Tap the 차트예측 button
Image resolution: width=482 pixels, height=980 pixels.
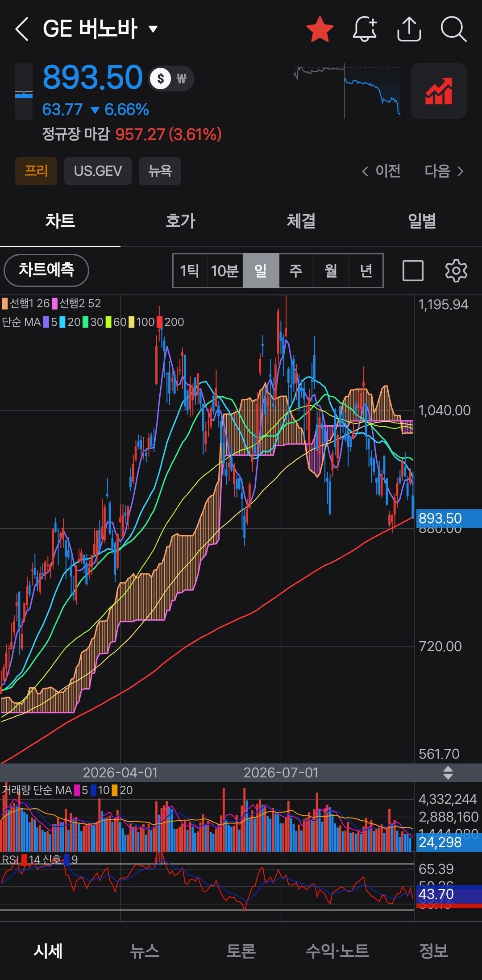pos(46,270)
